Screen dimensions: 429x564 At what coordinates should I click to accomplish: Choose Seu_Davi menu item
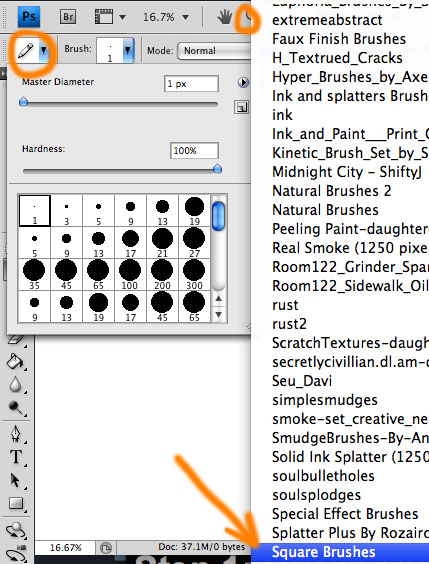[x=302, y=381]
